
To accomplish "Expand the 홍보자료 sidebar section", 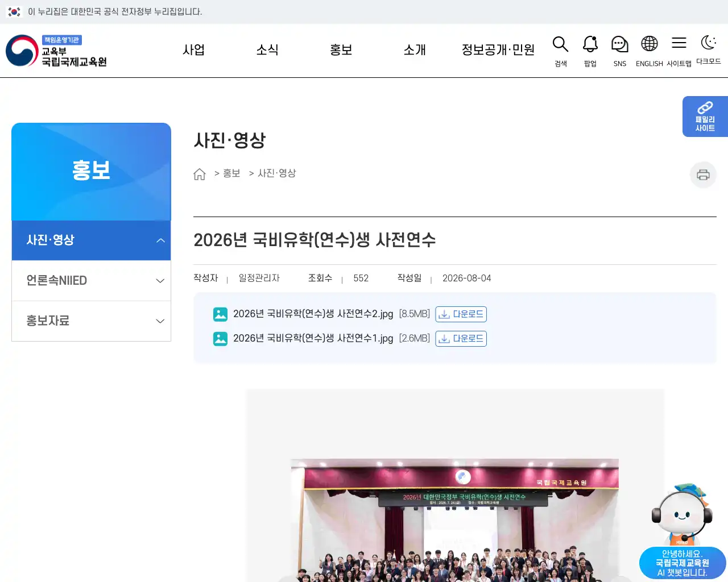I will [x=91, y=321].
